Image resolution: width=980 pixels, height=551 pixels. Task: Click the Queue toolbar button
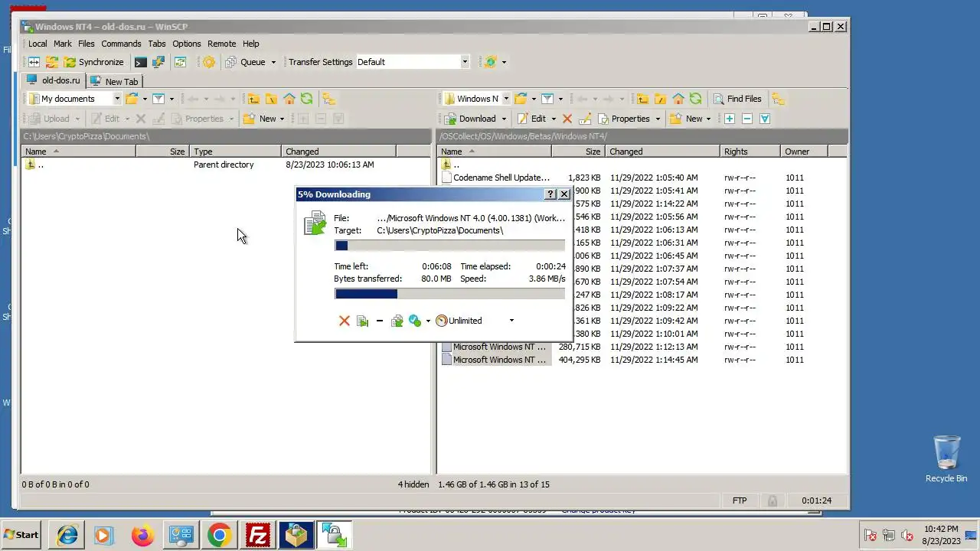[245, 62]
